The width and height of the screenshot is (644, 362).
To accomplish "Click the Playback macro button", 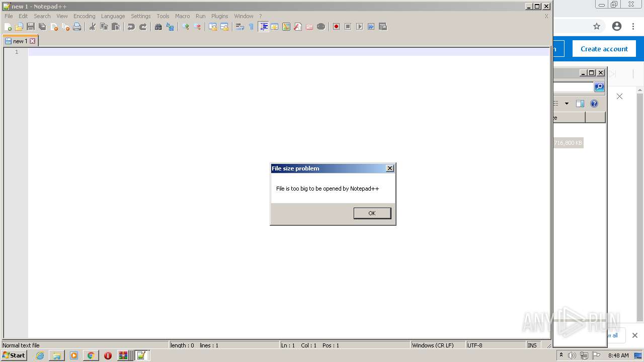I will pyautogui.click(x=359, y=27).
